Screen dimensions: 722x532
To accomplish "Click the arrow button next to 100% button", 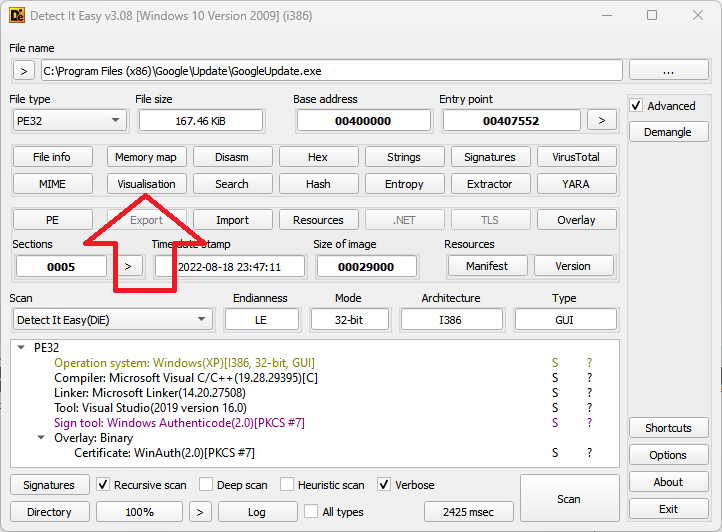I will coord(199,512).
